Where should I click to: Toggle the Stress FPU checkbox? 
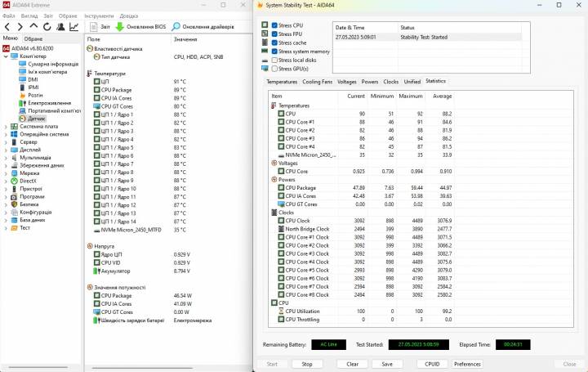274,34
